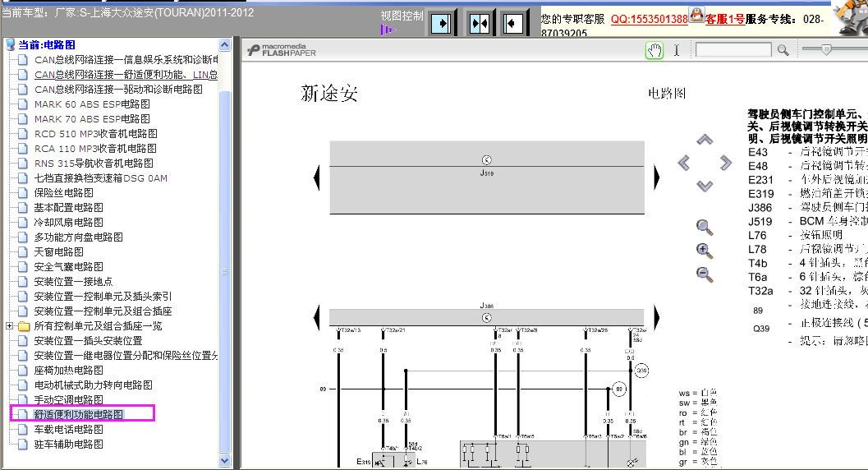The image size is (868, 470).
Task: Click the Macromedia FlashPaper logo
Action: point(282,50)
